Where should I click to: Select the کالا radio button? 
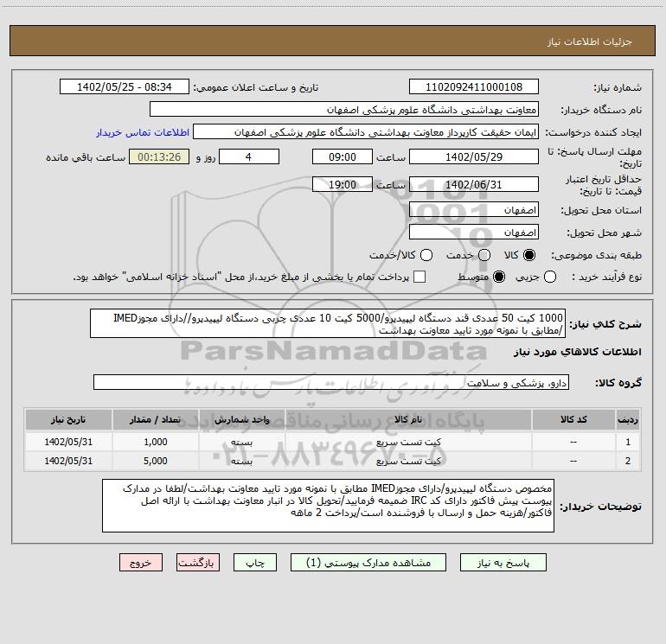[529, 255]
